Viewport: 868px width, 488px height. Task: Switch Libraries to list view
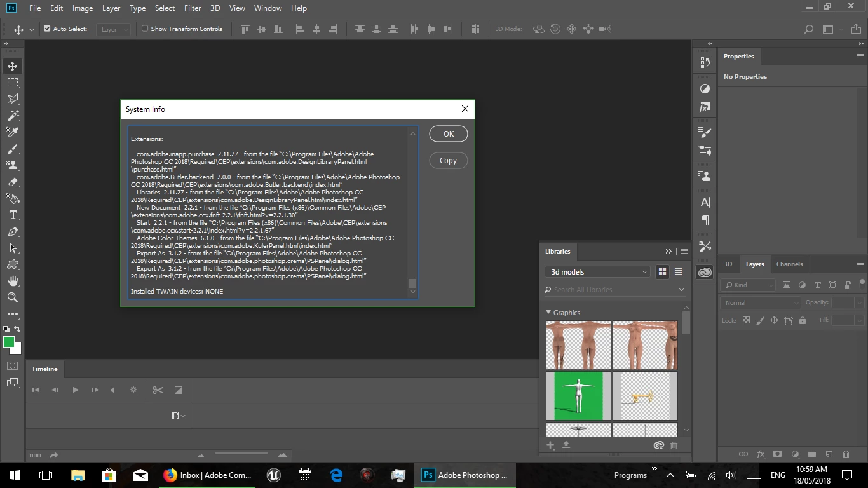pyautogui.click(x=678, y=272)
